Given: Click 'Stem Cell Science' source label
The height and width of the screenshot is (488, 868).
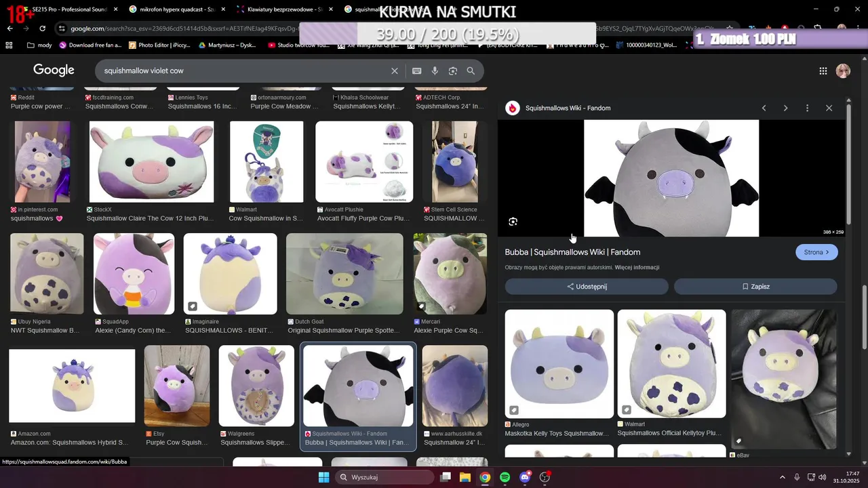Looking at the screenshot, I should tap(454, 209).
